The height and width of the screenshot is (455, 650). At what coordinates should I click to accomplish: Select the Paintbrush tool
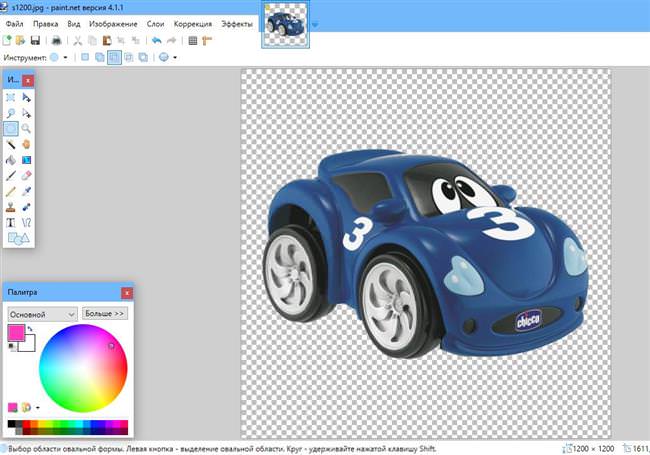click(11, 176)
